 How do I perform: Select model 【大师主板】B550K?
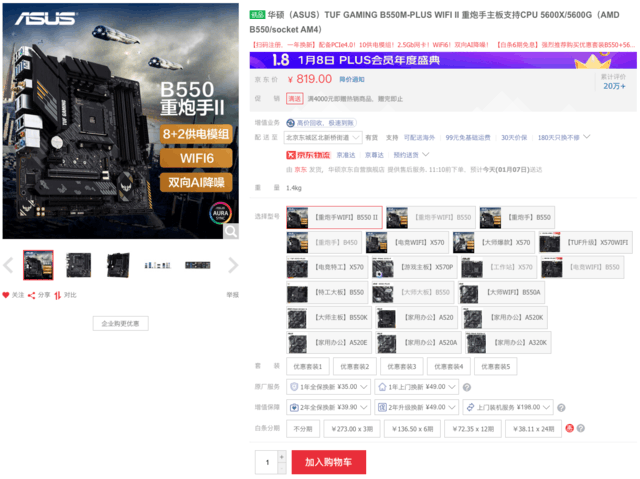pyautogui.click(x=329, y=317)
